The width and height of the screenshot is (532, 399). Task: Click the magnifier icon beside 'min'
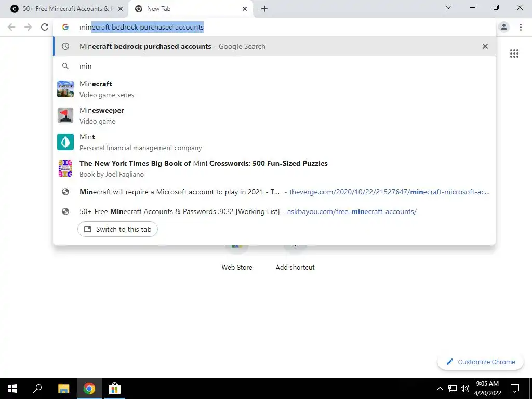65,66
